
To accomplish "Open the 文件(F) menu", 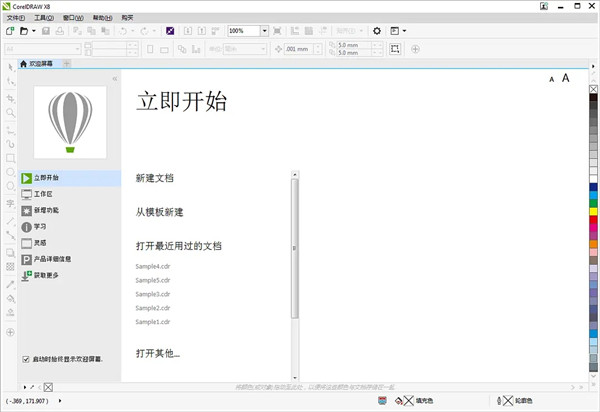I will 15,18.
